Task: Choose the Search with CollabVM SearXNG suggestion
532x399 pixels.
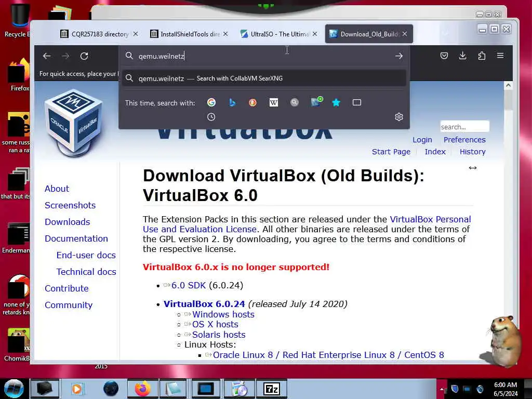Action: [264, 78]
